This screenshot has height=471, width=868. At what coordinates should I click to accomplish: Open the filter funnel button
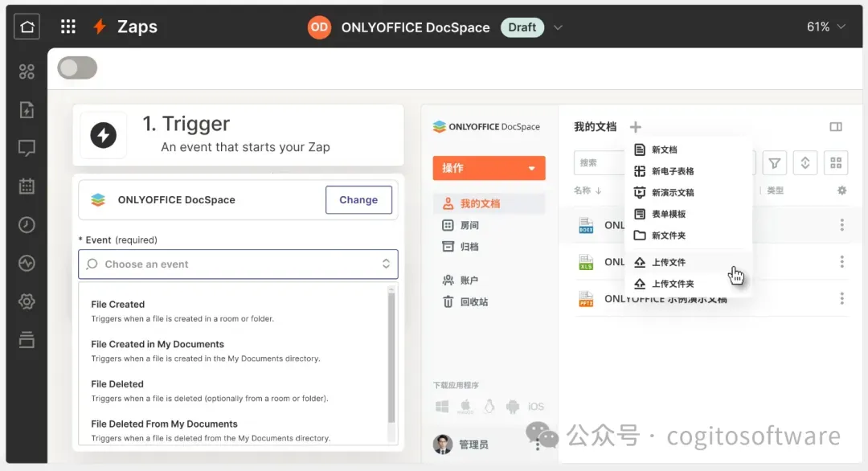(x=775, y=162)
